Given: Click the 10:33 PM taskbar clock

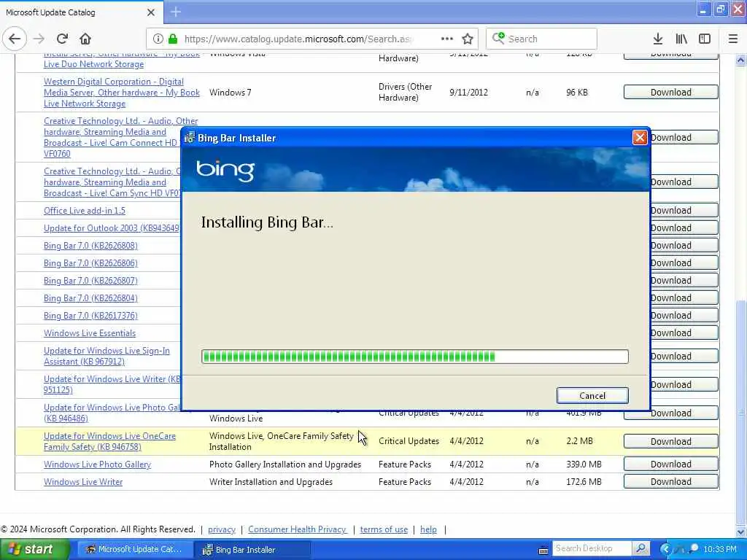Looking at the screenshot, I should (720, 550).
